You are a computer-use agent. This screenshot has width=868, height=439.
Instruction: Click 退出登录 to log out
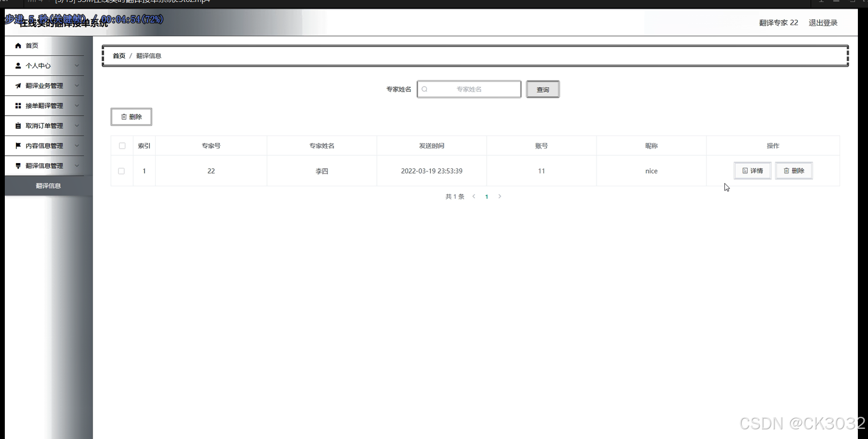823,22
